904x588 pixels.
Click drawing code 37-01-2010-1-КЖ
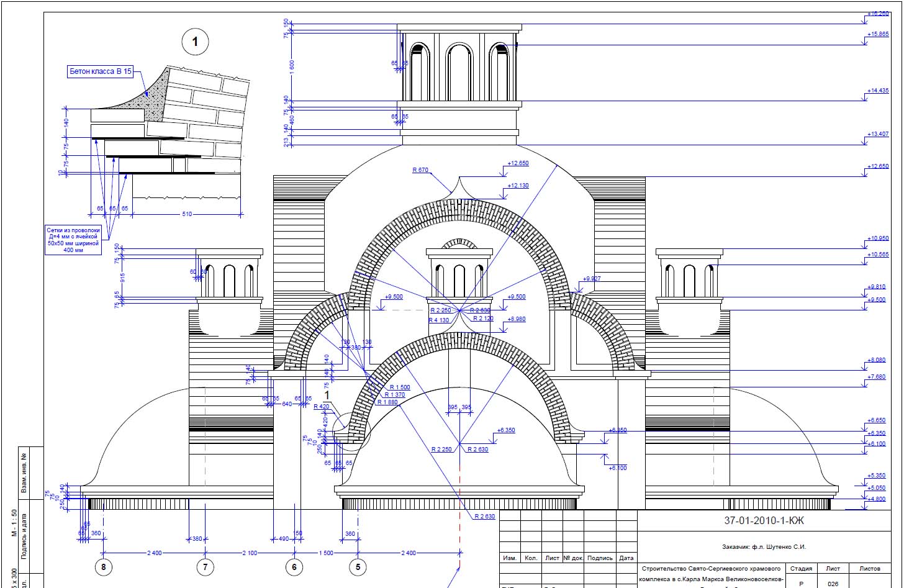tap(764, 521)
